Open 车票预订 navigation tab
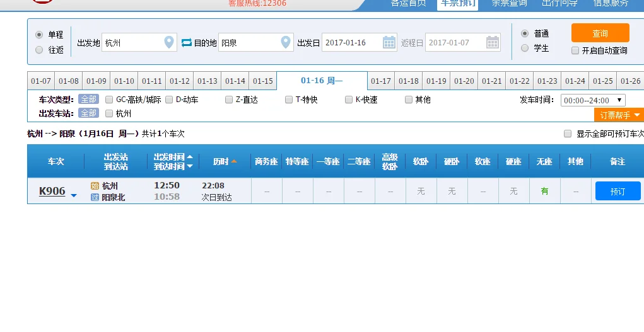644x332 pixels. (457, 3)
